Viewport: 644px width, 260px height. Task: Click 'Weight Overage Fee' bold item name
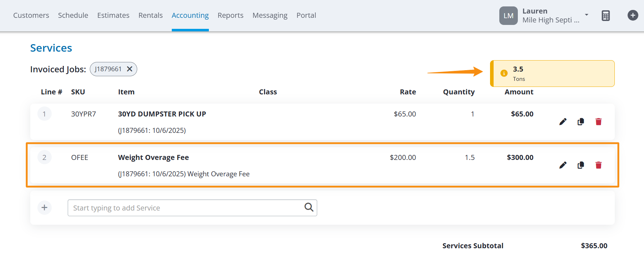point(154,157)
